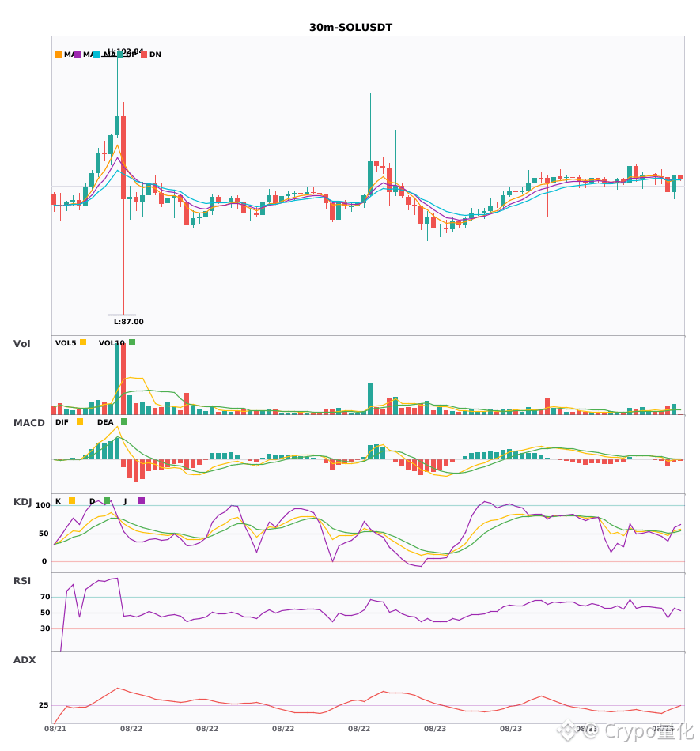Image resolution: width=700 pixels, height=751 pixels.
Task: Click the 0 value on the KDJ axis
Action: (44, 561)
